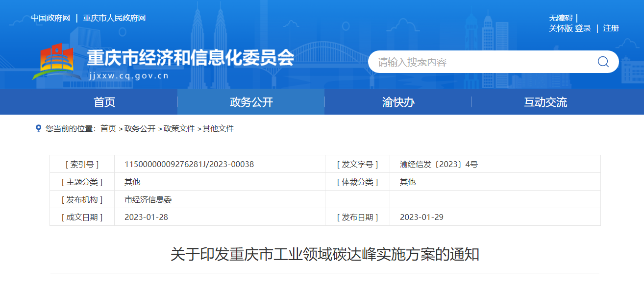The height and width of the screenshot is (290, 644).
Task: Focus the 请输入搜索内容 search box
Action: pos(480,62)
